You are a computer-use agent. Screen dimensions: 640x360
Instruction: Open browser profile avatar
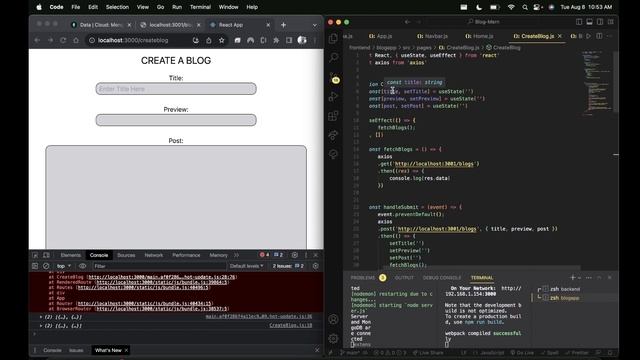302,40
